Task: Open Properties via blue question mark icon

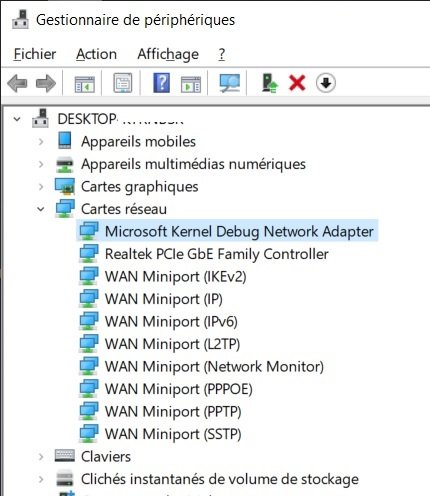Action: pyautogui.click(x=162, y=83)
